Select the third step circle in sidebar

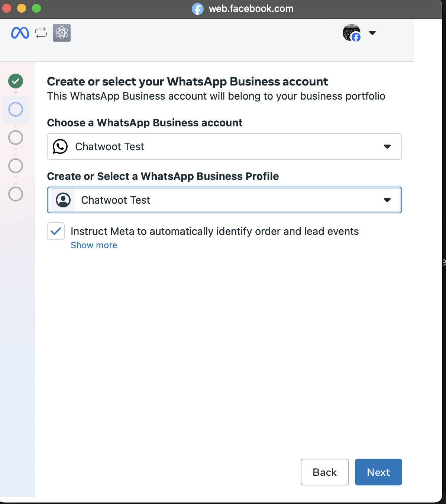(x=16, y=138)
